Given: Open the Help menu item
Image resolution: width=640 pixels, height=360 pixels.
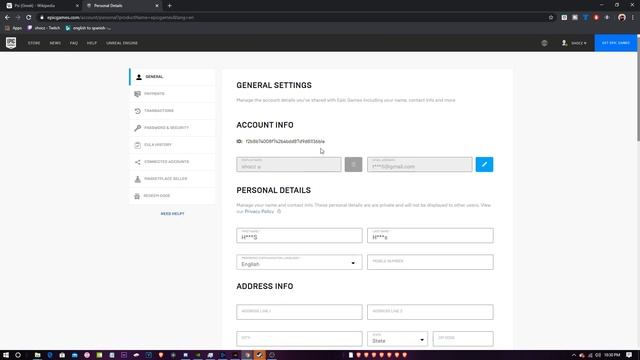Looking at the screenshot, I should [x=92, y=43].
